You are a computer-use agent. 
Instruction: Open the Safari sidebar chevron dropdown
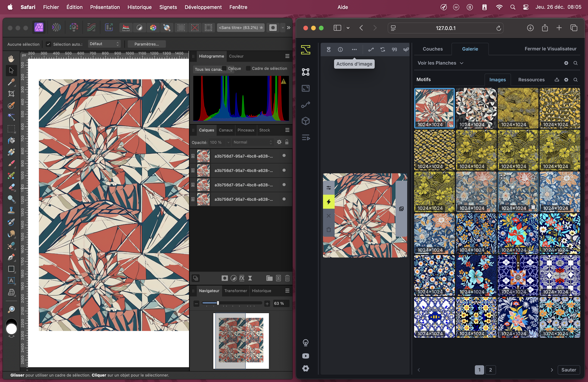pyautogui.click(x=348, y=28)
